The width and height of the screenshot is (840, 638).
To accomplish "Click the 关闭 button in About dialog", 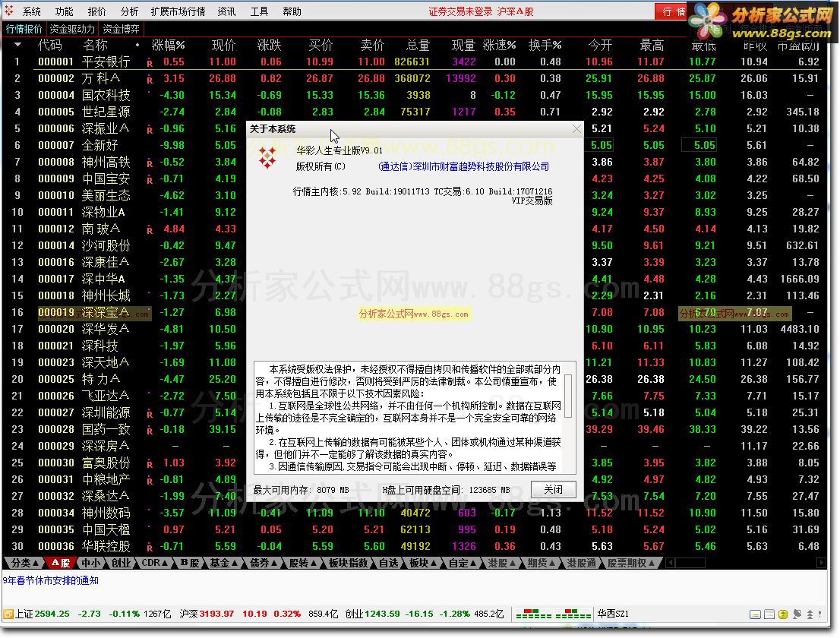I will point(554,489).
